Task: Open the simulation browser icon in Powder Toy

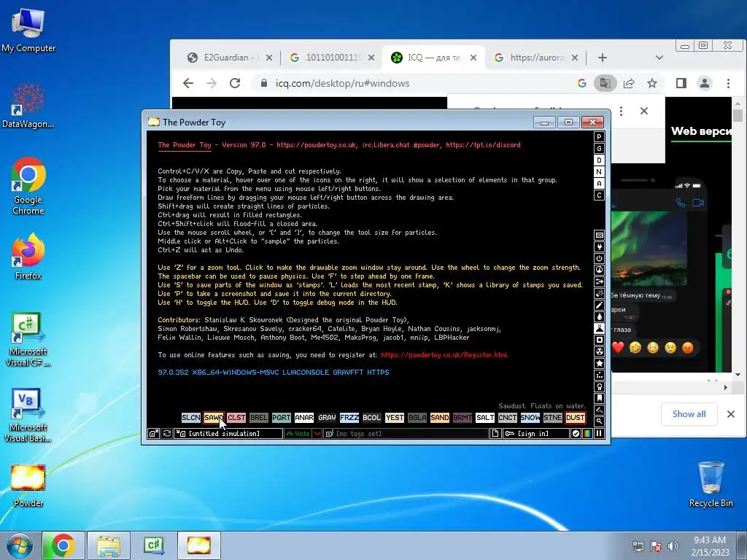Action: [x=153, y=433]
